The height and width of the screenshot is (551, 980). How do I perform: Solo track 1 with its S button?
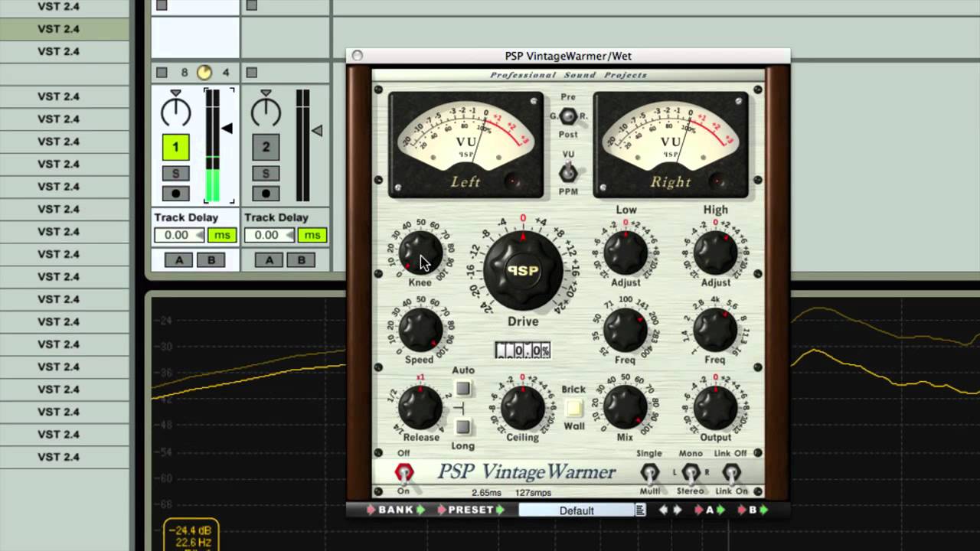(175, 174)
